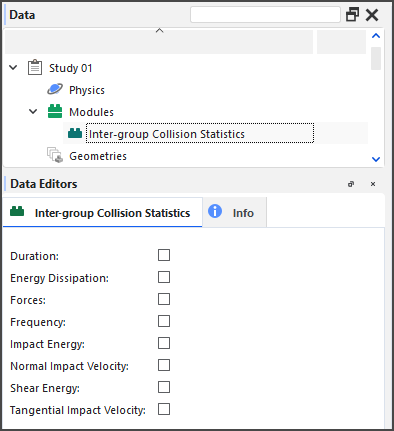Check the Impact Energy option
Screen dimensions: 394x431
(164, 343)
